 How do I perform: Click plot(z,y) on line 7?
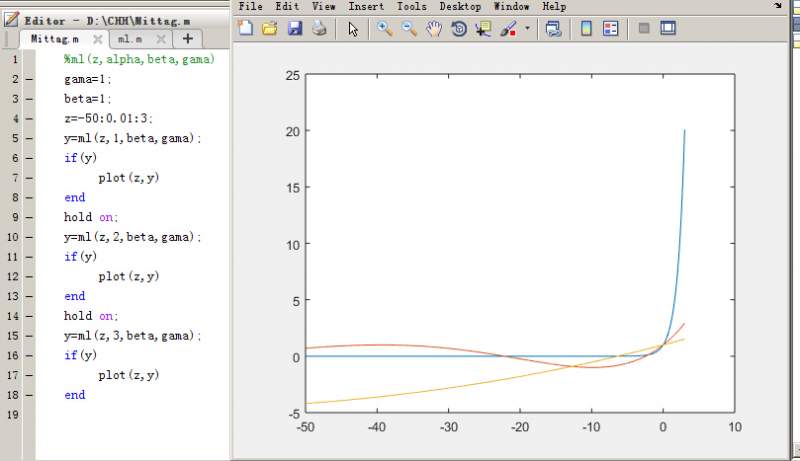tap(129, 177)
